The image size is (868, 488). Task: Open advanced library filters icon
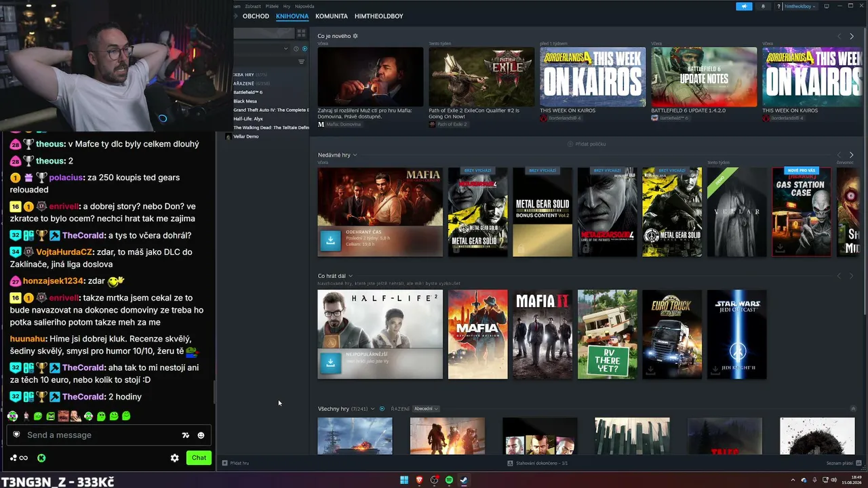click(302, 62)
